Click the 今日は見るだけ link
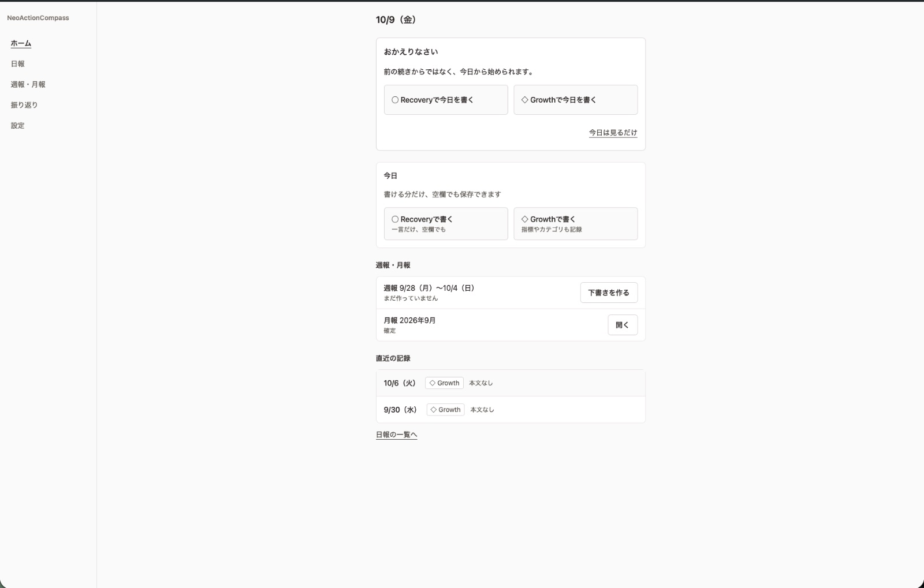The width and height of the screenshot is (924, 588). 613,133
